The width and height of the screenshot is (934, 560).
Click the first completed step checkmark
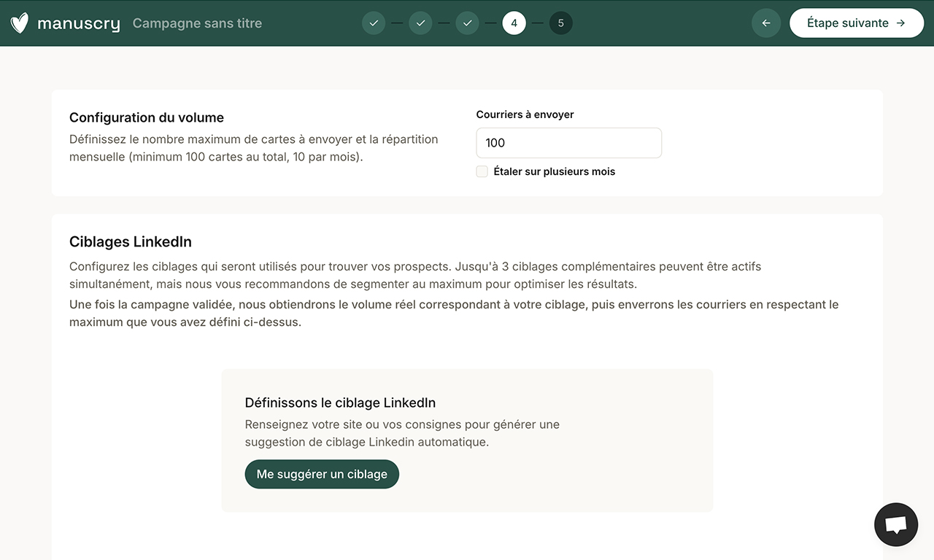(x=374, y=23)
